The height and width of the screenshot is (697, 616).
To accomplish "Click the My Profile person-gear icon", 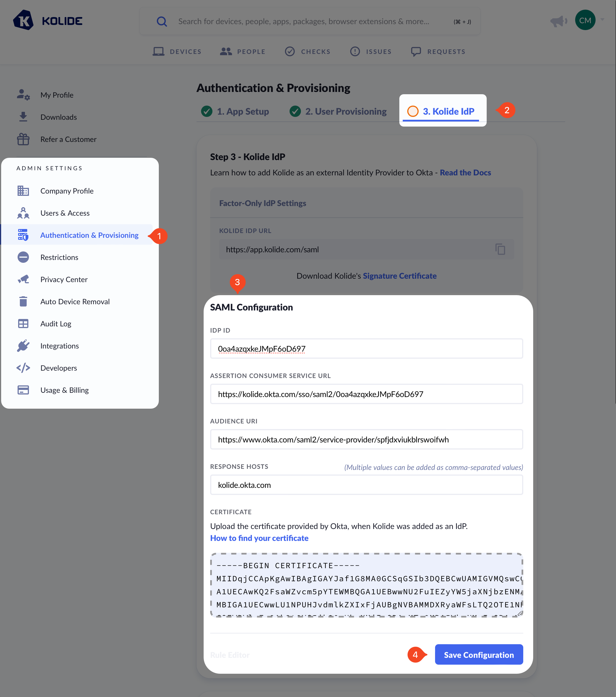I will (x=23, y=95).
